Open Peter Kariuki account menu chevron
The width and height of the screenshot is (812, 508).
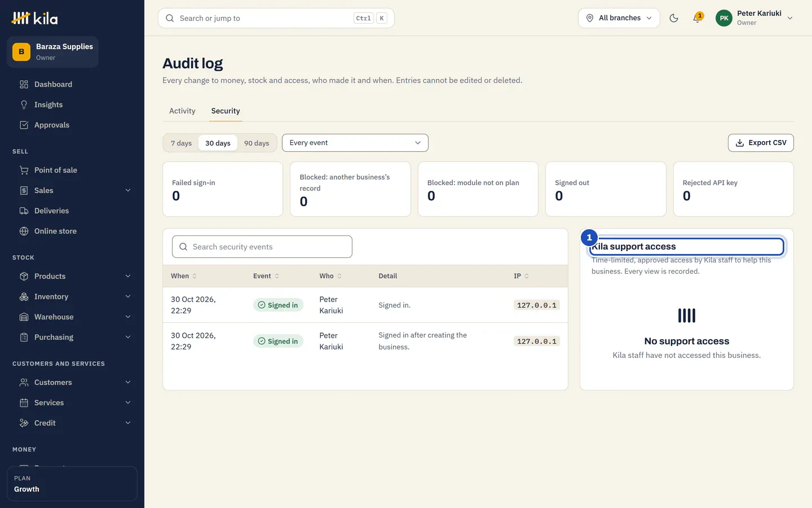[x=790, y=18]
